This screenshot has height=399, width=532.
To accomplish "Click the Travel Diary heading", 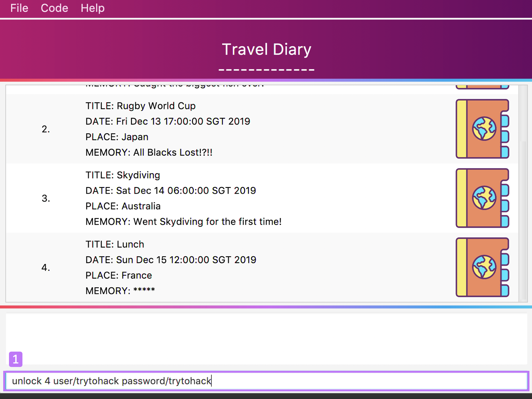I will click(267, 49).
